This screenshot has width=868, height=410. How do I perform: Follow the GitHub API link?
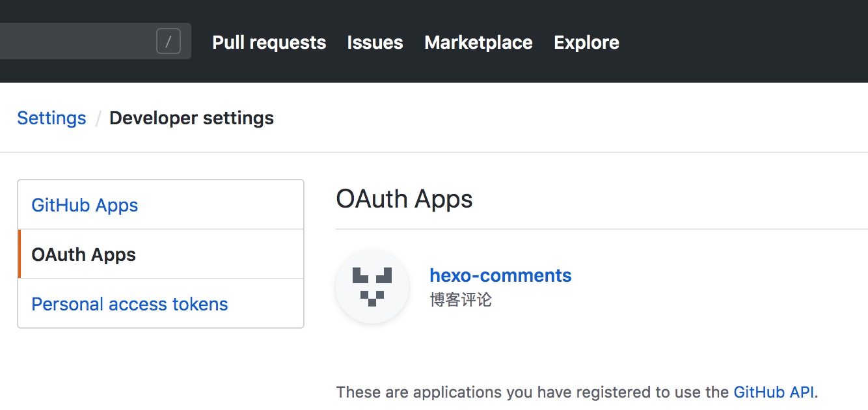774,392
